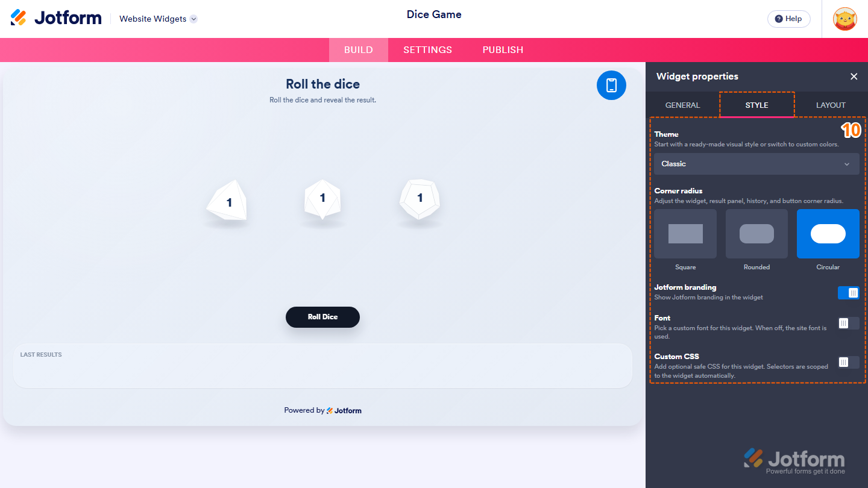This screenshot has height=488, width=868.
Task: Open the GENERAL properties tab
Action: pos(682,105)
